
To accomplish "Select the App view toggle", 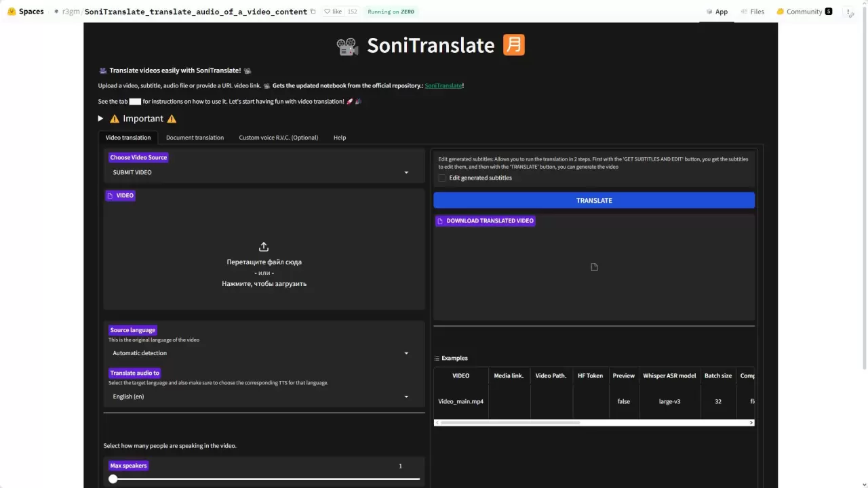I will click(717, 12).
